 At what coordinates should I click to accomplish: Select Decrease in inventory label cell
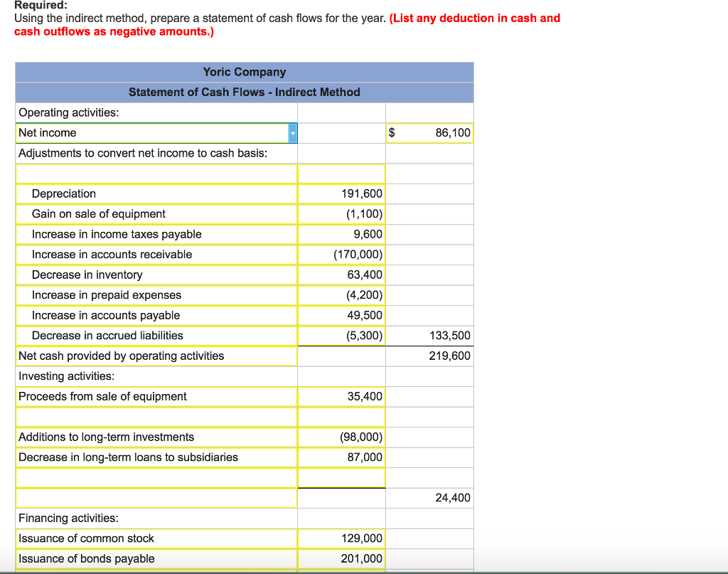tap(156, 275)
